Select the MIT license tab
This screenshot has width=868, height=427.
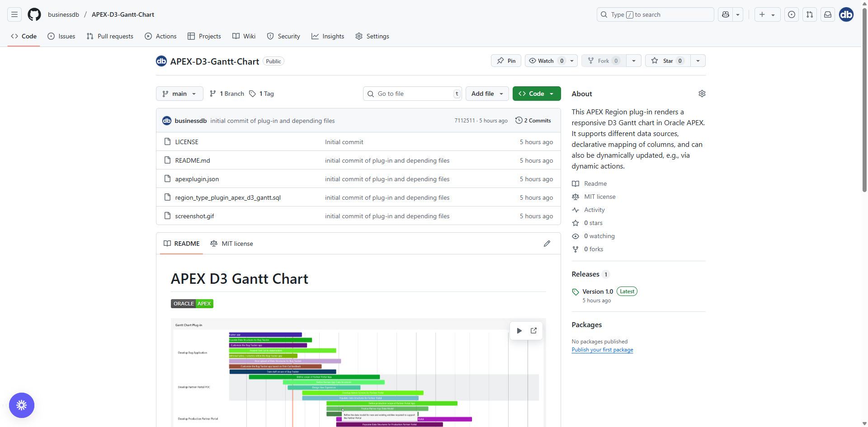pyautogui.click(x=232, y=244)
